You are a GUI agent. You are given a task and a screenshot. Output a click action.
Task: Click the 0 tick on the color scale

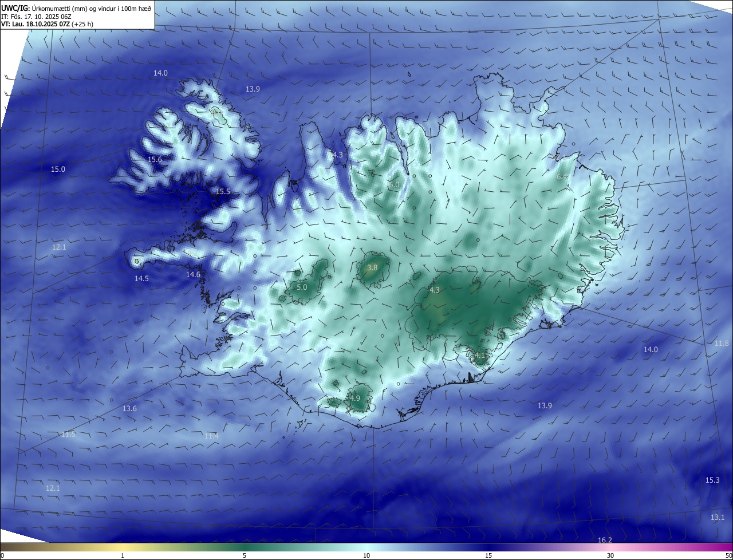[x=2, y=555]
